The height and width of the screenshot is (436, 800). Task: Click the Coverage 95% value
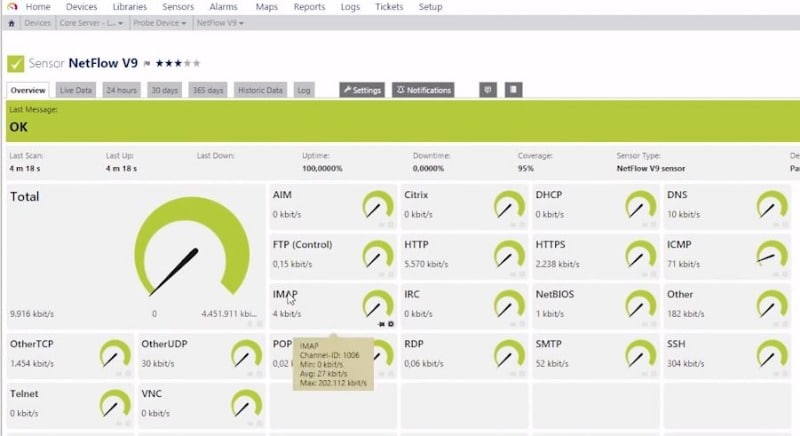(526, 169)
